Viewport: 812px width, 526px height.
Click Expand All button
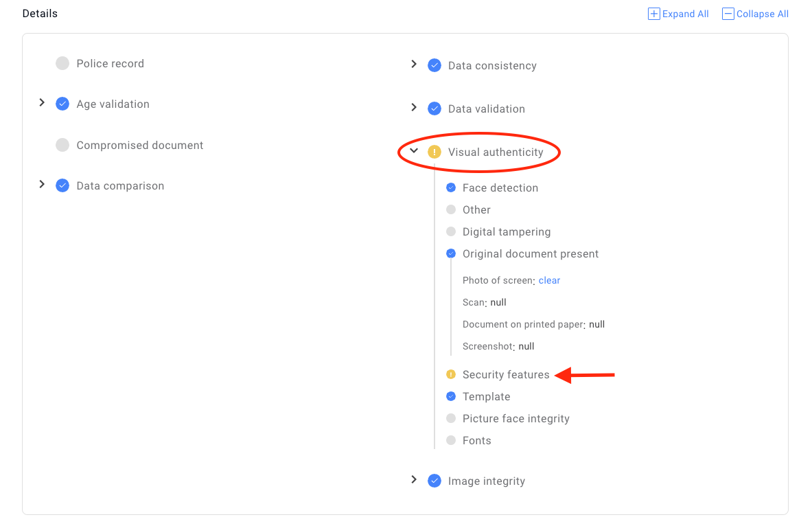coord(678,14)
